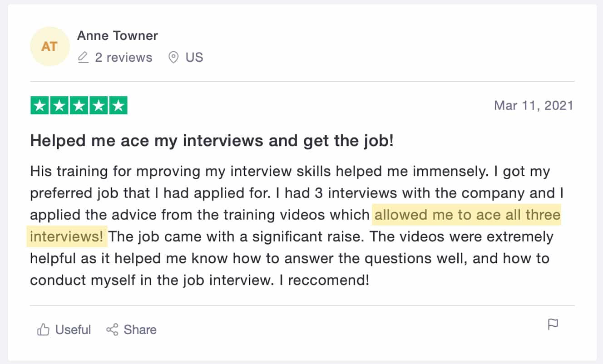Viewport: 603px width, 364px height.
Task: Mark the review as Useful via label
Action: tap(73, 330)
